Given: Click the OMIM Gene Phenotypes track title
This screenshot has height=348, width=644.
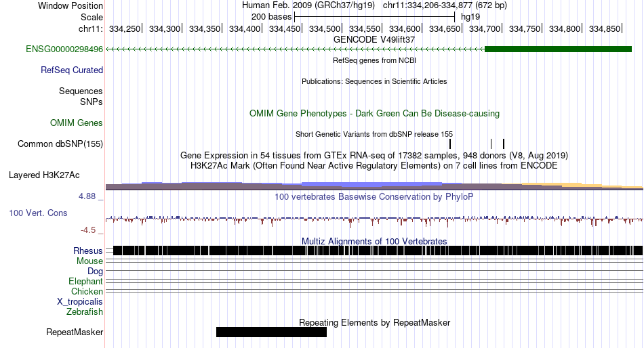Looking at the screenshot, I should [374, 114].
